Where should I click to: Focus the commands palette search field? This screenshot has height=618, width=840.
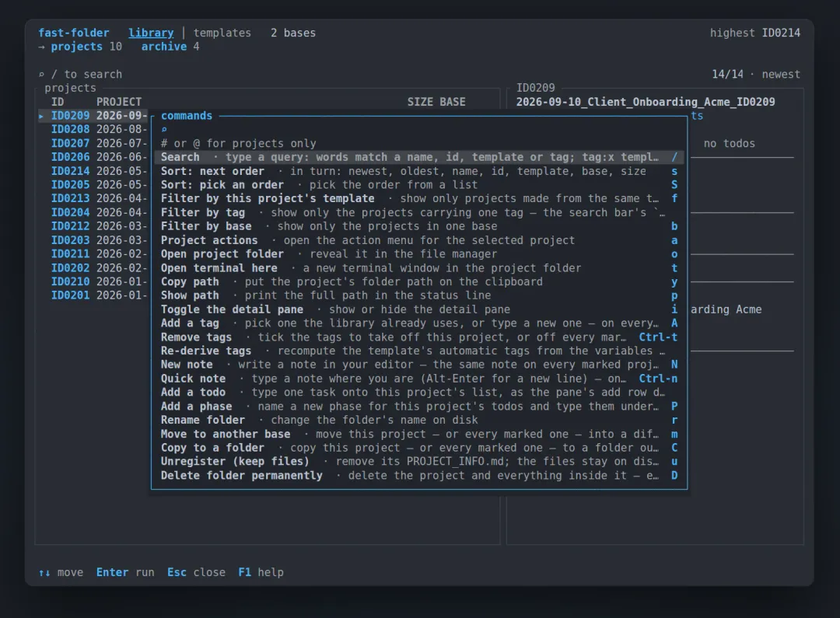[419, 130]
